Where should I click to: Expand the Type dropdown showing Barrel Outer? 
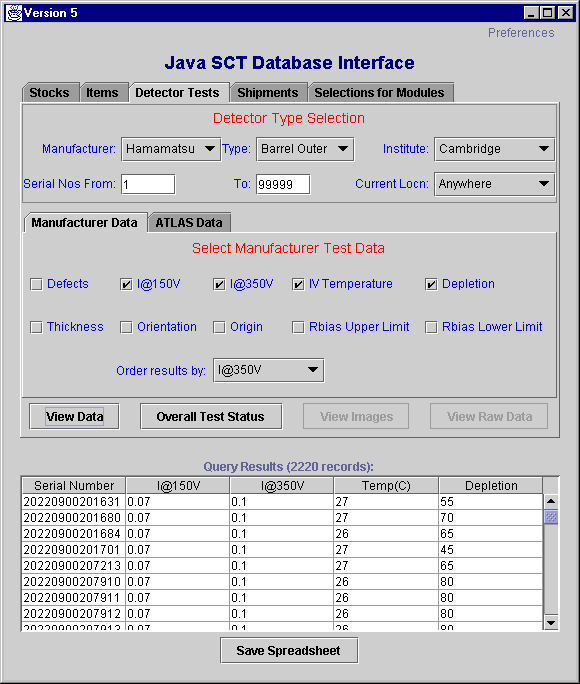[305, 149]
